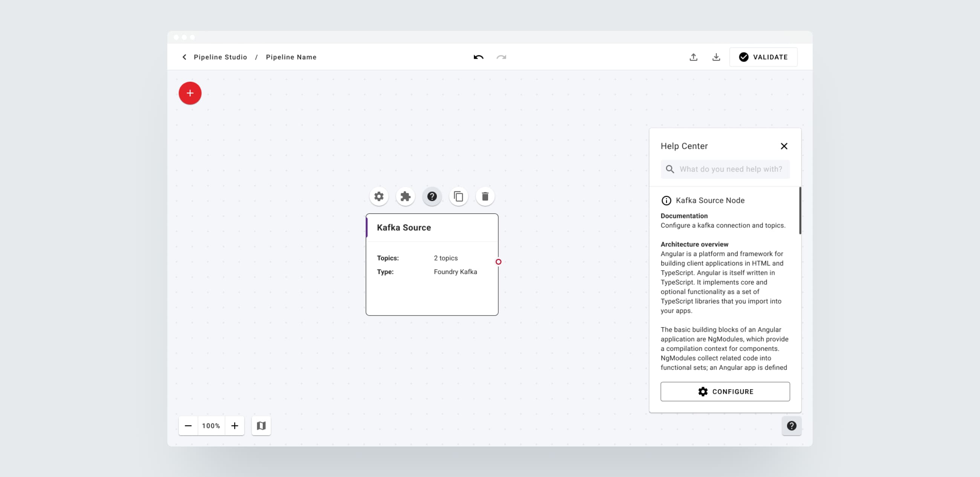This screenshot has width=980, height=477.
Task: Click the red add node button
Action: [x=190, y=93]
